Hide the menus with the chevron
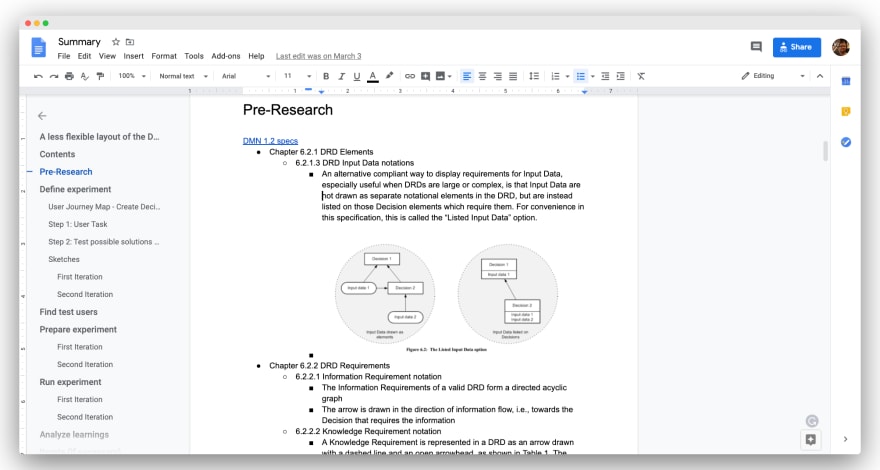The image size is (880, 470). tap(820, 76)
